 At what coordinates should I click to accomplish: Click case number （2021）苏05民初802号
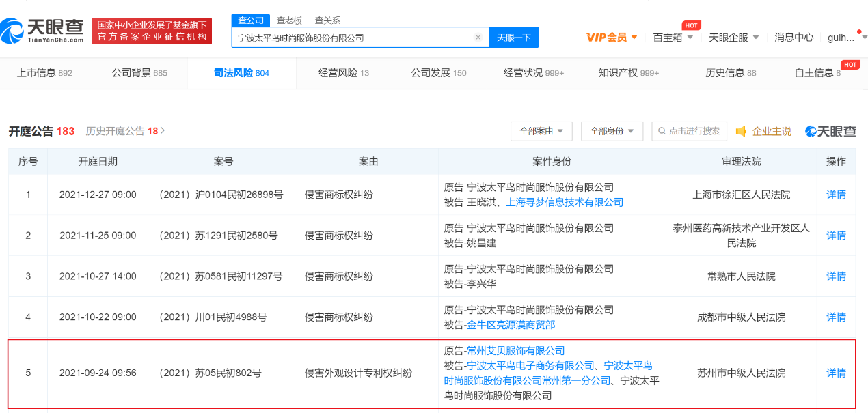[209, 373]
